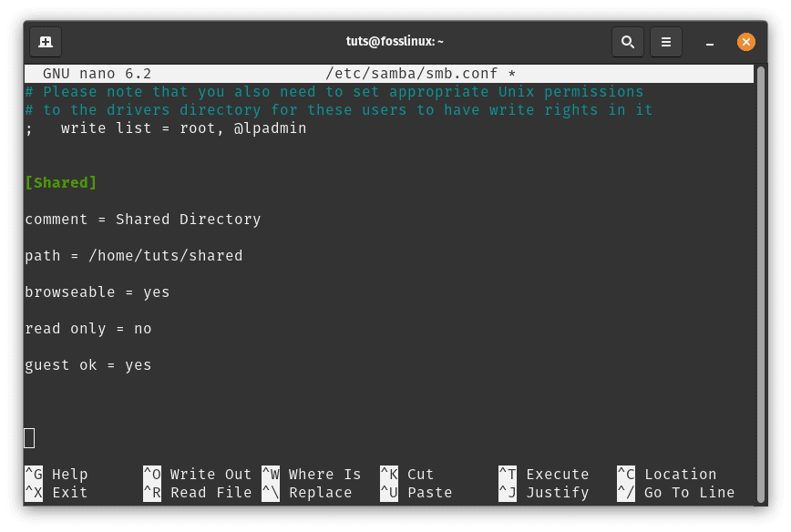Viewport: 791px width, 532px height.
Task: Click the '# to the drivers directory' comment
Action: [x=339, y=110]
